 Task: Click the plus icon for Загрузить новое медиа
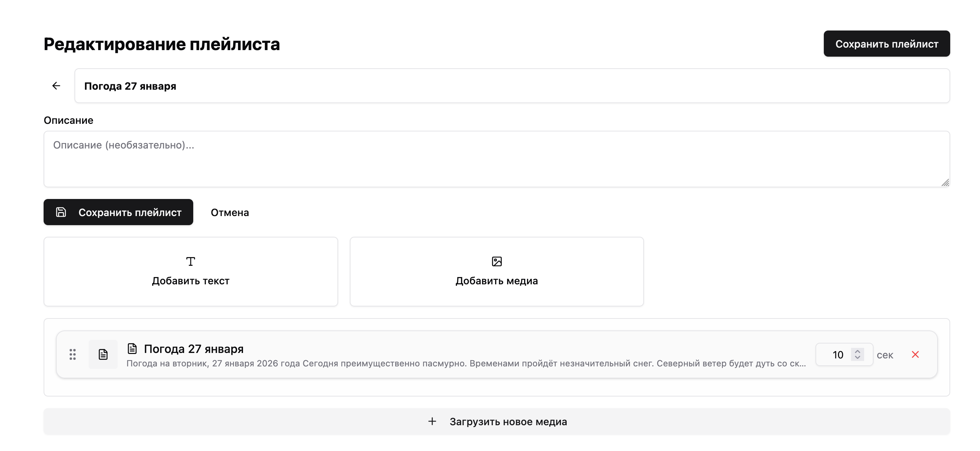pos(432,421)
